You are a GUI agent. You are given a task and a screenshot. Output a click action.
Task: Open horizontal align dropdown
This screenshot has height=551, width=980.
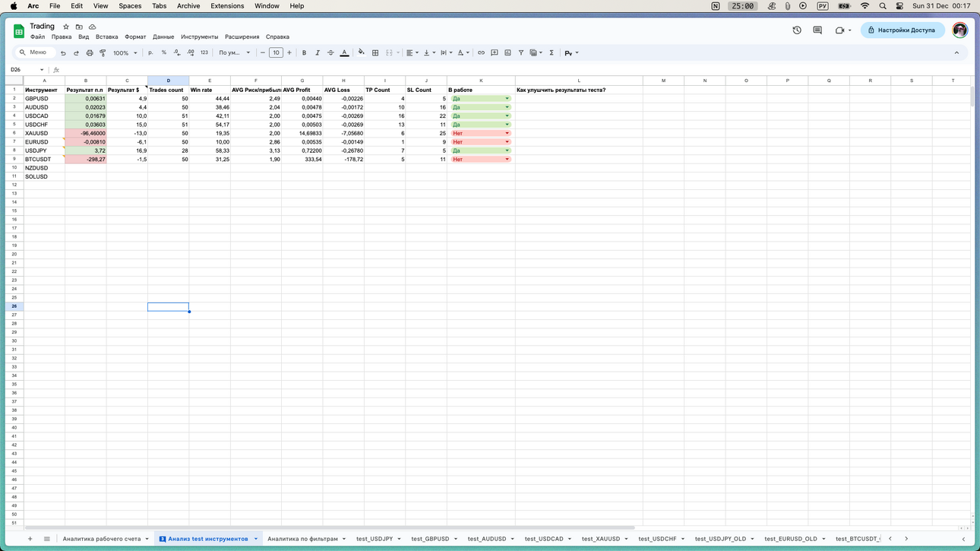(x=413, y=53)
